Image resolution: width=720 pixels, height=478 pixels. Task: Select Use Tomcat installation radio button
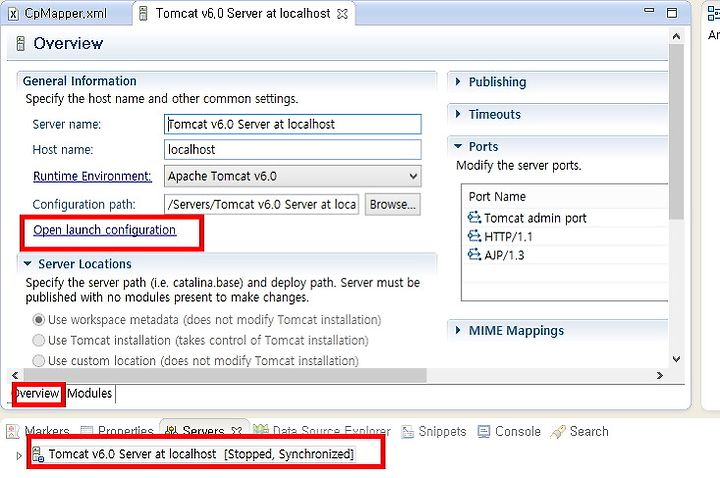click(x=39, y=340)
